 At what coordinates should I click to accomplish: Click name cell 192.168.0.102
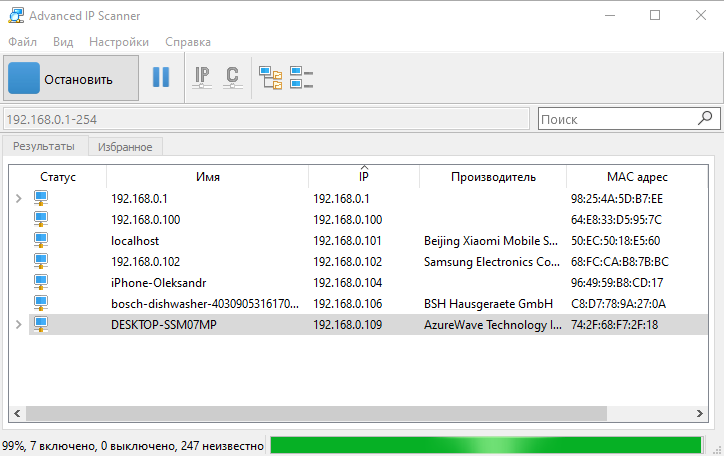(x=145, y=262)
